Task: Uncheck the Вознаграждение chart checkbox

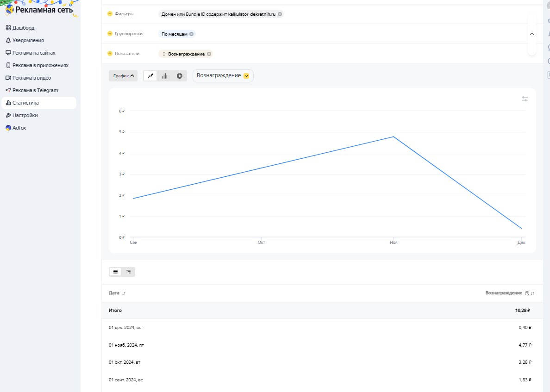Action: 246,76
